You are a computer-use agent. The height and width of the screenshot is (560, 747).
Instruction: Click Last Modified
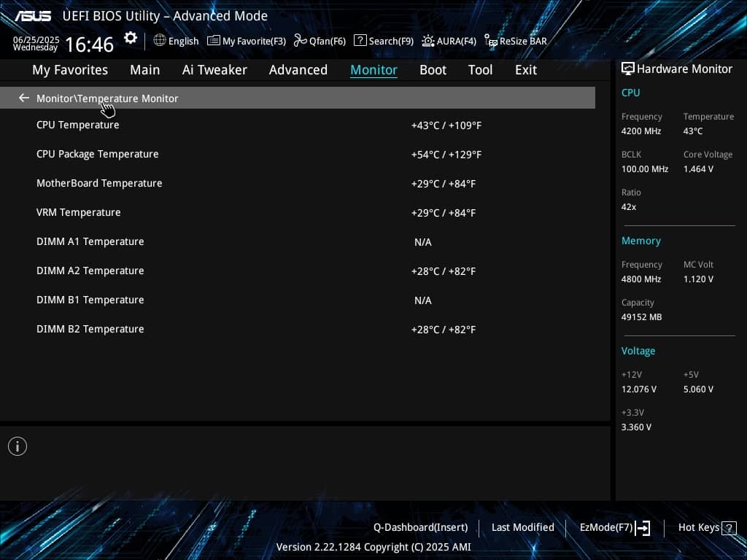tap(522, 527)
